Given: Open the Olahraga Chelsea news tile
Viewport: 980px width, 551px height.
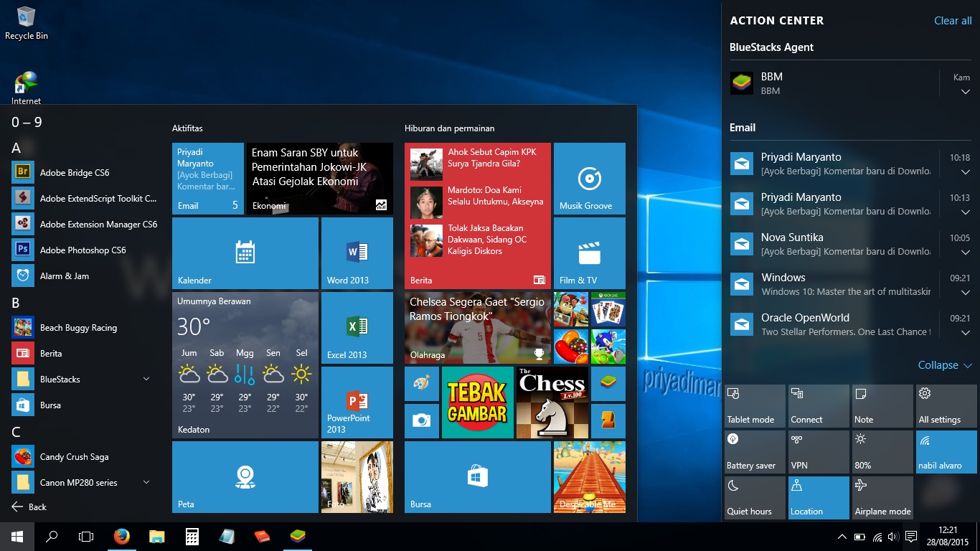Looking at the screenshot, I should (478, 328).
